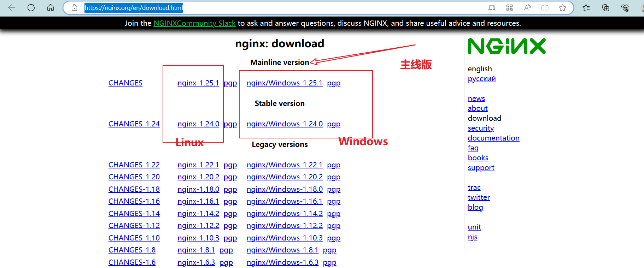
Task: Click the NGINX logo
Action: (x=507, y=46)
